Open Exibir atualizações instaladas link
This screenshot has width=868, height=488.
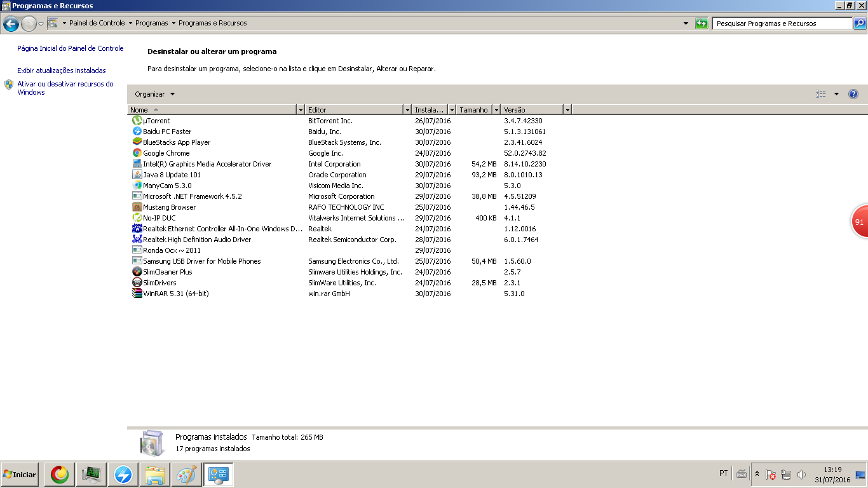[62, 71]
